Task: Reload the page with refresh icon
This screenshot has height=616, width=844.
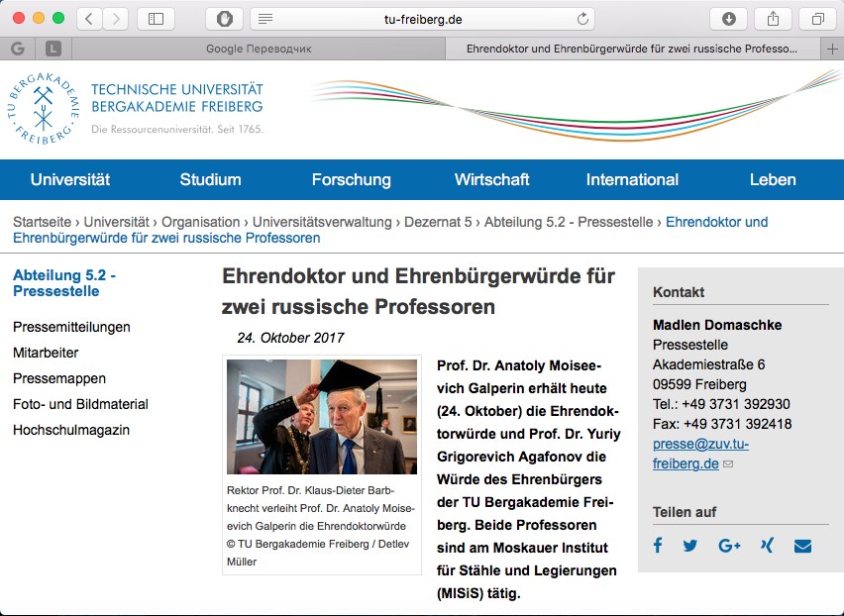Action: 582,20
